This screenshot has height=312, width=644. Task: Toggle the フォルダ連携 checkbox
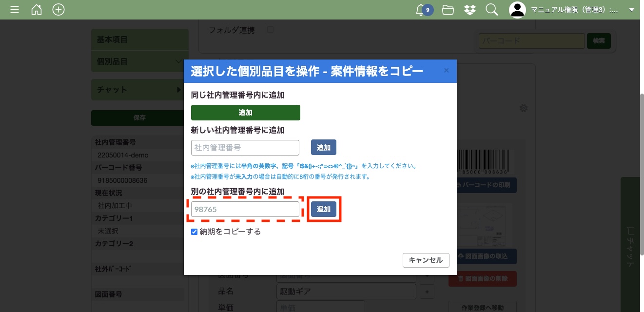point(270,30)
